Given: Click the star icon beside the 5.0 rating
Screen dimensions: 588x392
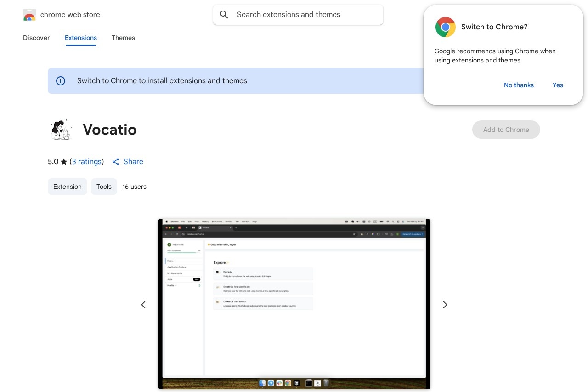Looking at the screenshot, I should coord(64,161).
